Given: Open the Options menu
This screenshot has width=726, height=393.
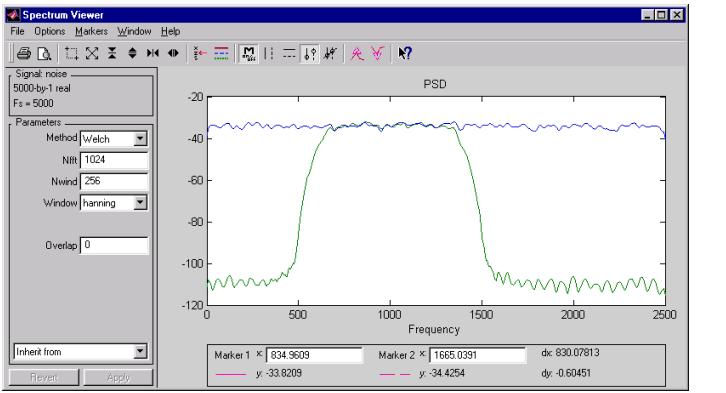Looking at the screenshot, I should point(50,31).
